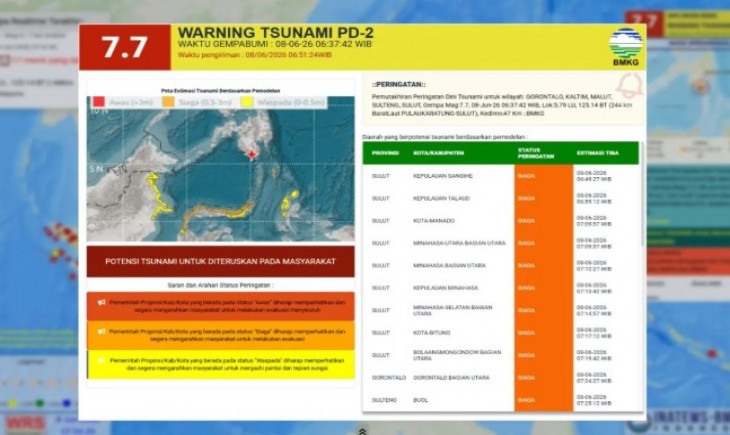
Task: Click the WARNING TSUNAMI PD-2 title
Action: [276, 33]
